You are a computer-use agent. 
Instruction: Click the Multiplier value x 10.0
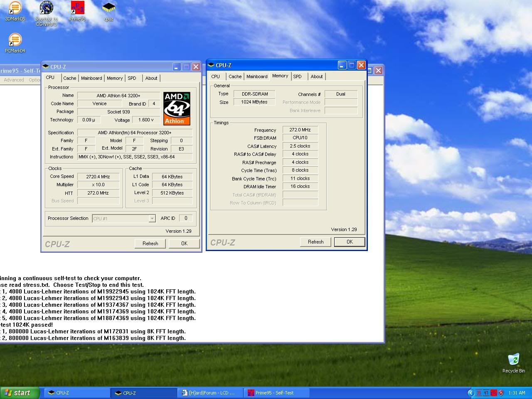(x=98, y=185)
